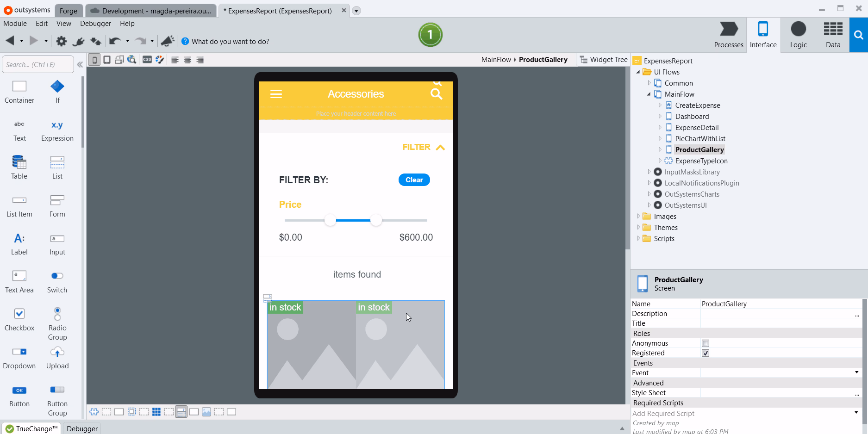Align text center in canvas toolbar
The image size is (868, 434).
(187, 60)
